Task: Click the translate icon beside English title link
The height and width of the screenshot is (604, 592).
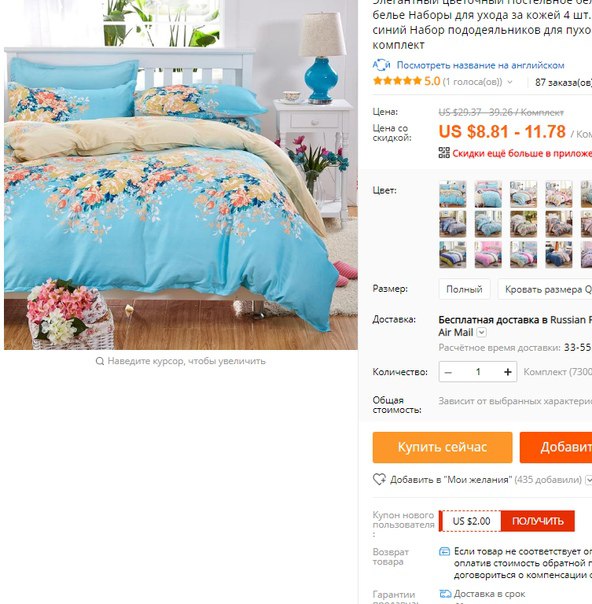Action: pyautogui.click(x=381, y=65)
